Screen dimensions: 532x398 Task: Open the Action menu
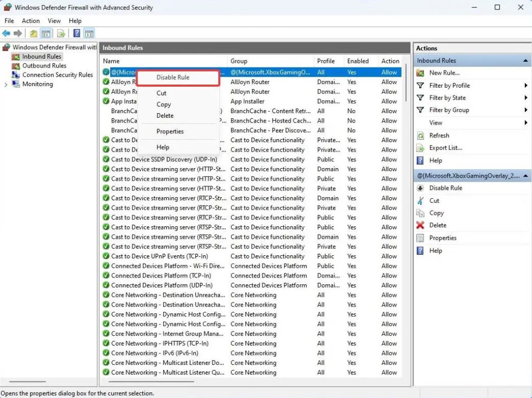pos(31,21)
